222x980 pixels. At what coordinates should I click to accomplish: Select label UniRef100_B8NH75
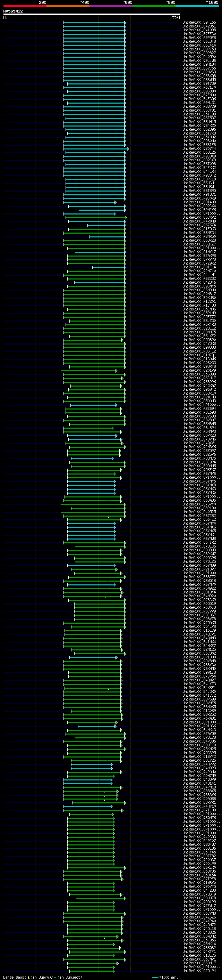(x=199, y=332)
